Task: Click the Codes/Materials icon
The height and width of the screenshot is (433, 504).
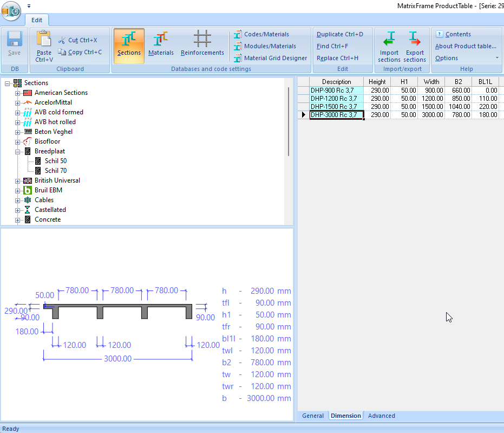Action: 238,34
